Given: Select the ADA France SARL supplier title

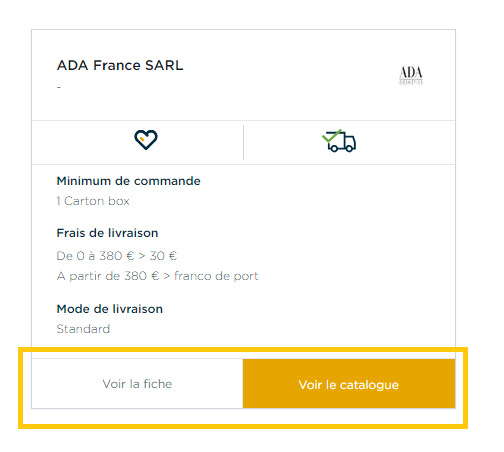Looking at the screenshot, I should tap(120, 65).
